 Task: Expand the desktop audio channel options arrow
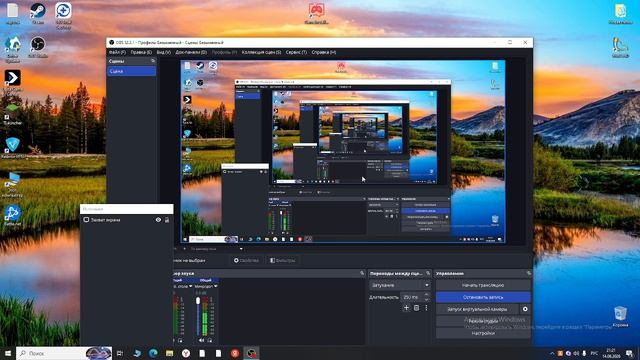tap(191, 287)
